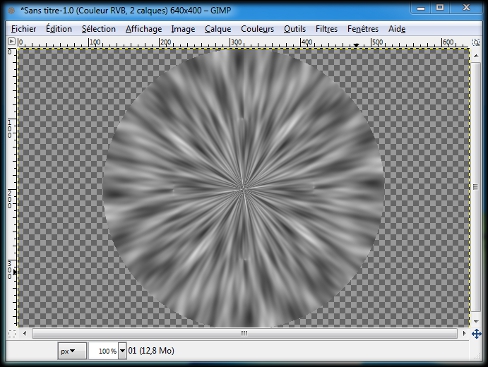
Task: Open the image menu arrow button at ruler corner
Action: (12, 41)
